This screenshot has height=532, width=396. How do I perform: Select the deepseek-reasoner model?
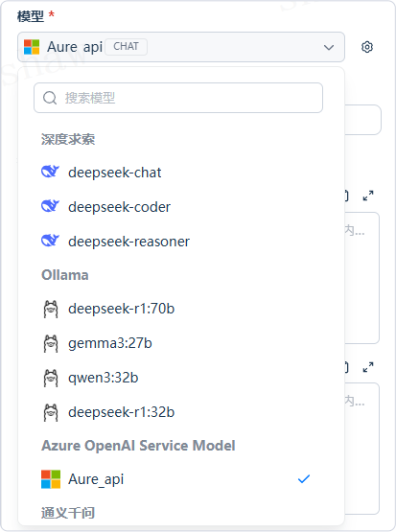pos(181,242)
